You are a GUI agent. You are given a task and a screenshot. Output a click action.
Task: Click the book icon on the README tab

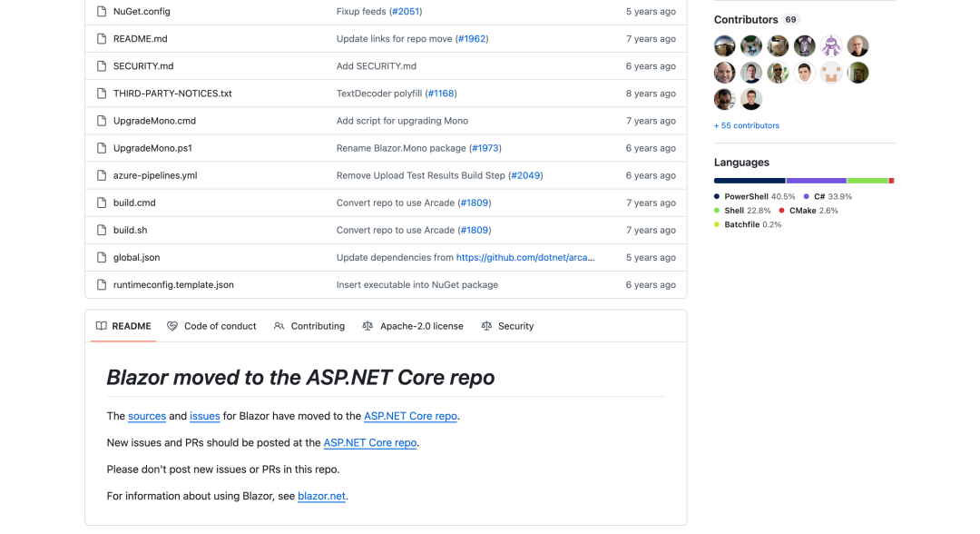pyautogui.click(x=102, y=326)
